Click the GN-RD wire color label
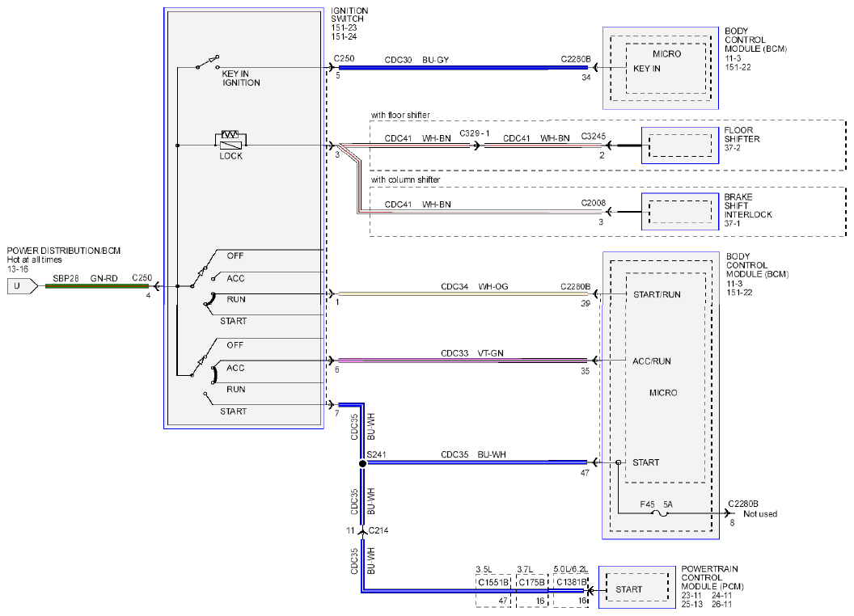Screen dimensions: 854x616 pyautogui.click(x=104, y=278)
